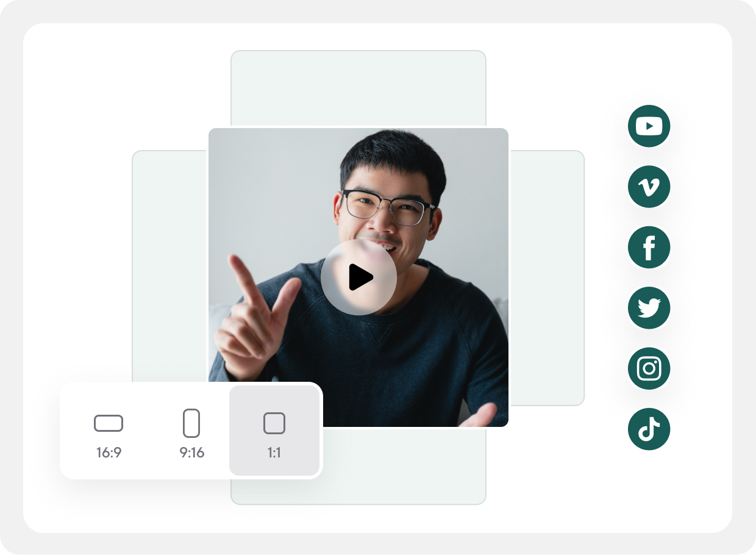Click the pale placeholder frame left of video
756x555 pixels.
coord(169,265)
